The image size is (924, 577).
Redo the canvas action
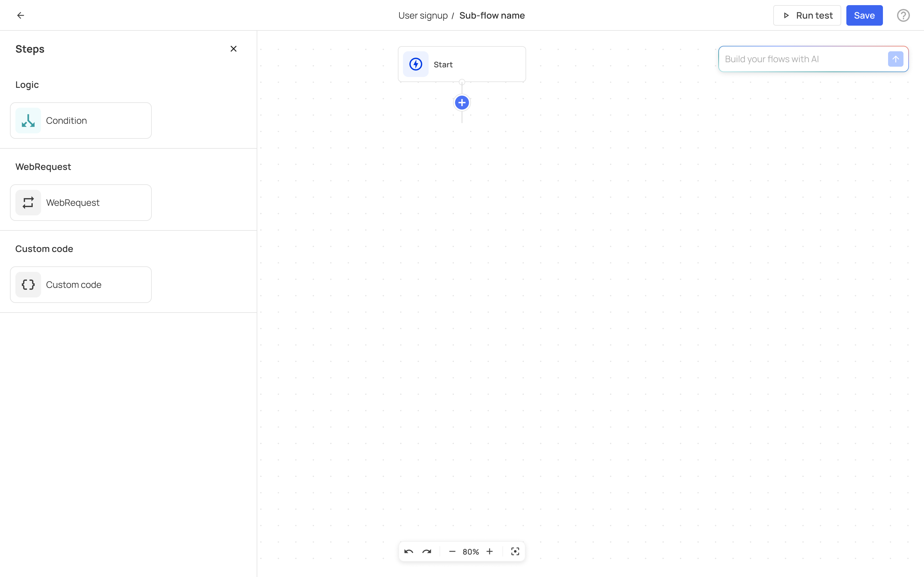(x=426, y=551)
